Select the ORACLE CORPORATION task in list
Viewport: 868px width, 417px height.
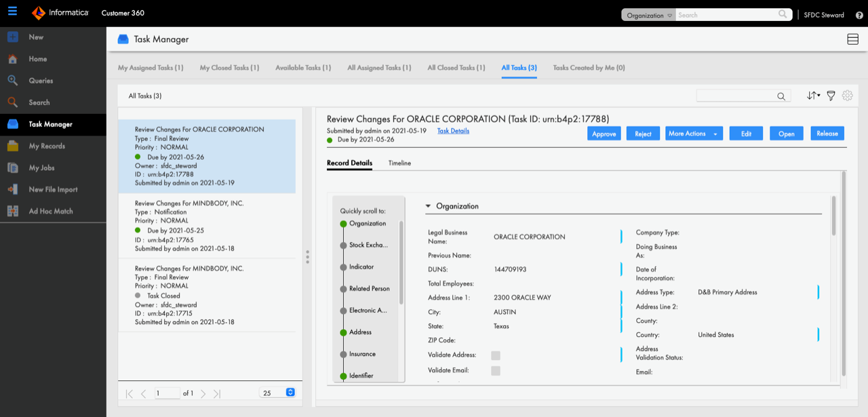207,156
